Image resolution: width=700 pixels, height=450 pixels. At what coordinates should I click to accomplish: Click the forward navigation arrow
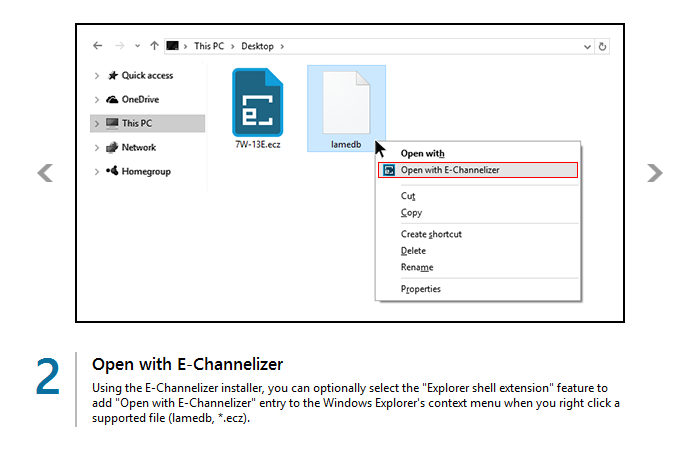(x=120, y=46)
